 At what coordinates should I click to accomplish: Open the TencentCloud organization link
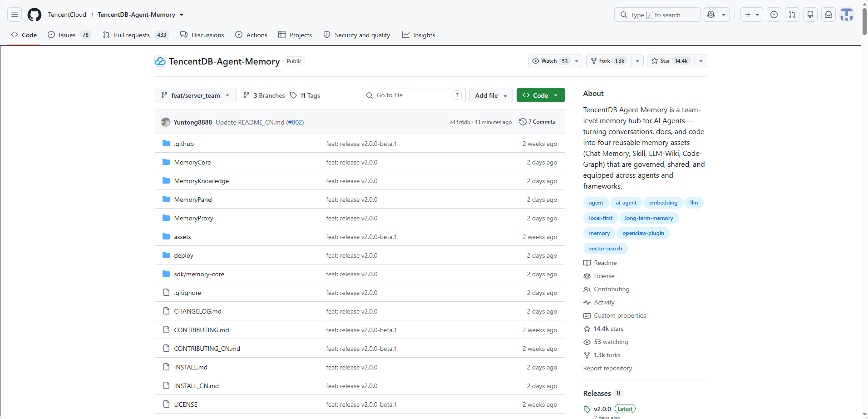pos(67,15)
